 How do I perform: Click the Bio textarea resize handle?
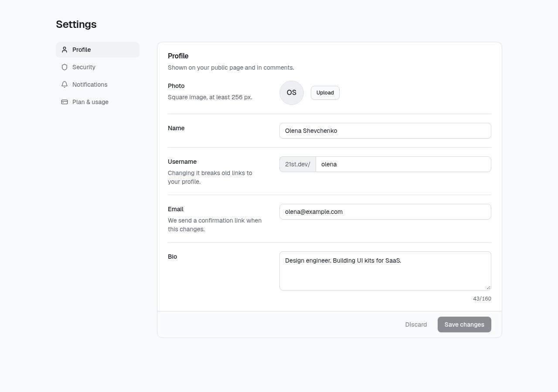tap(488, 287)
